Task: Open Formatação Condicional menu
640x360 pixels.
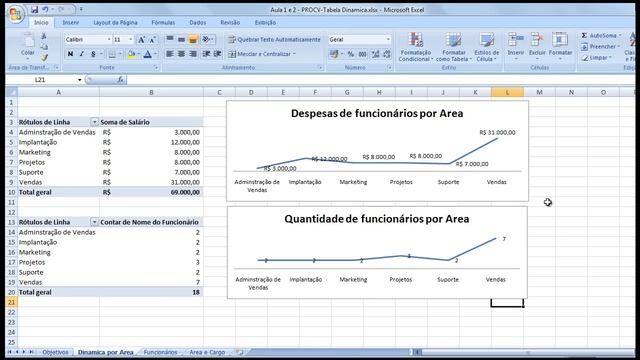Action: pos(416,47)
